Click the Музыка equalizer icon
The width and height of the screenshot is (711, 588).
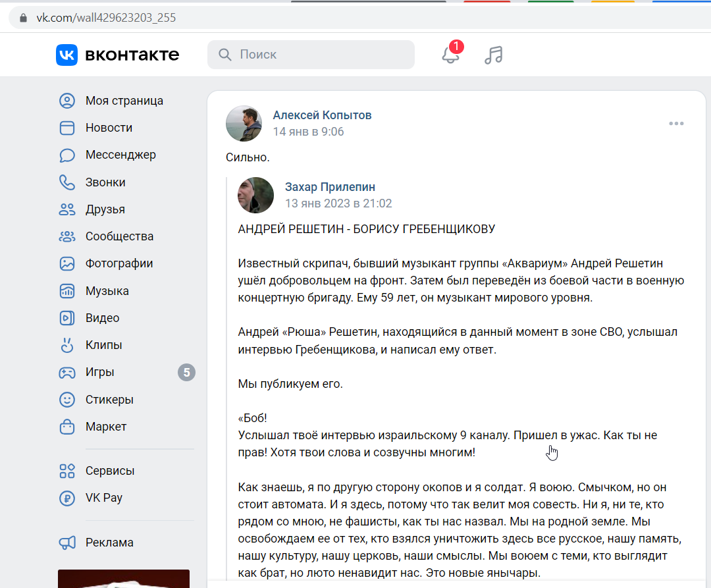(x=67, y=290)
